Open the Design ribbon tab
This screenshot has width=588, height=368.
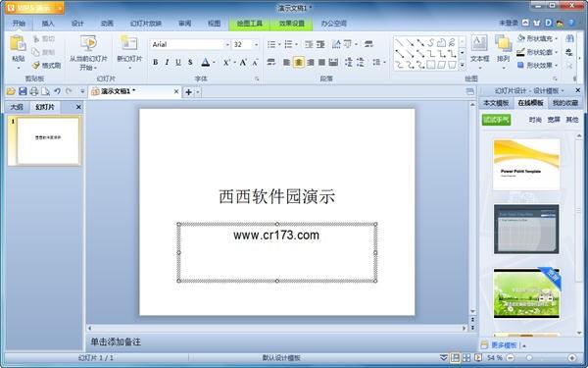point(77,24)
